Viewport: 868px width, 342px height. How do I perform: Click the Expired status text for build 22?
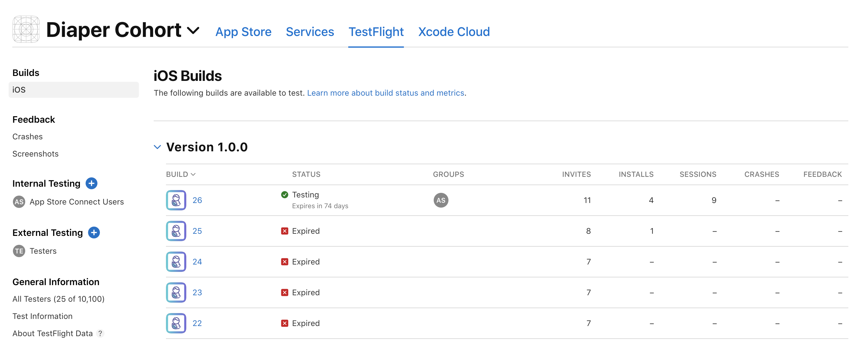306,323
